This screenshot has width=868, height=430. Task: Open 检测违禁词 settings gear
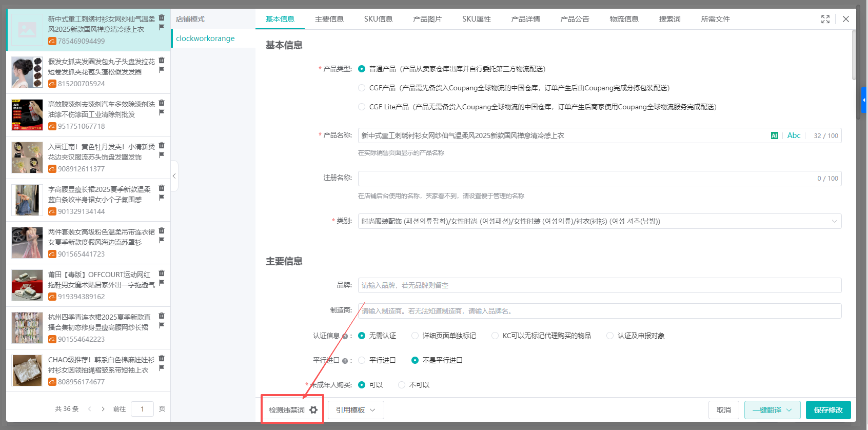(313, 410)
